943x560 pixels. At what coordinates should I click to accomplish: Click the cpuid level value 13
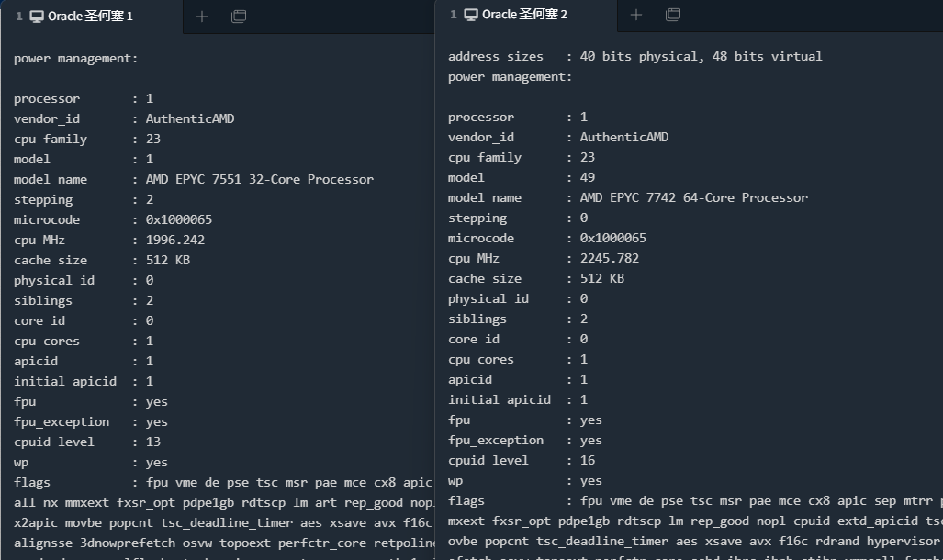pyautogui.click(x=152, y=442)
